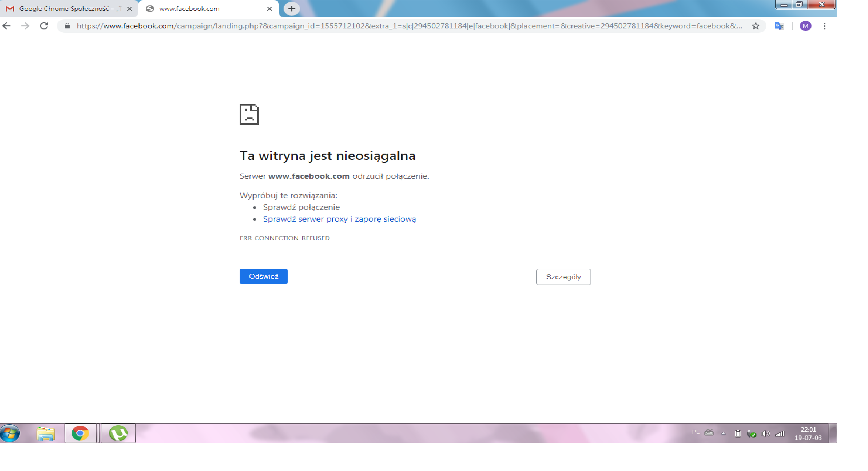The image size is (868, 471).
Task: Click the padlock site info icon
Action: point(67,26)
